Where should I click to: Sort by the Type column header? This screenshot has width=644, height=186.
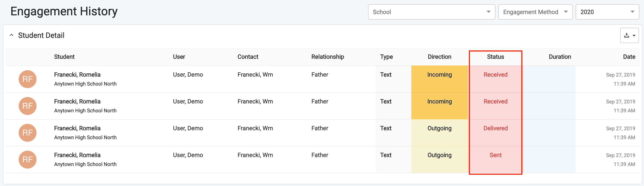coord(386,57)
